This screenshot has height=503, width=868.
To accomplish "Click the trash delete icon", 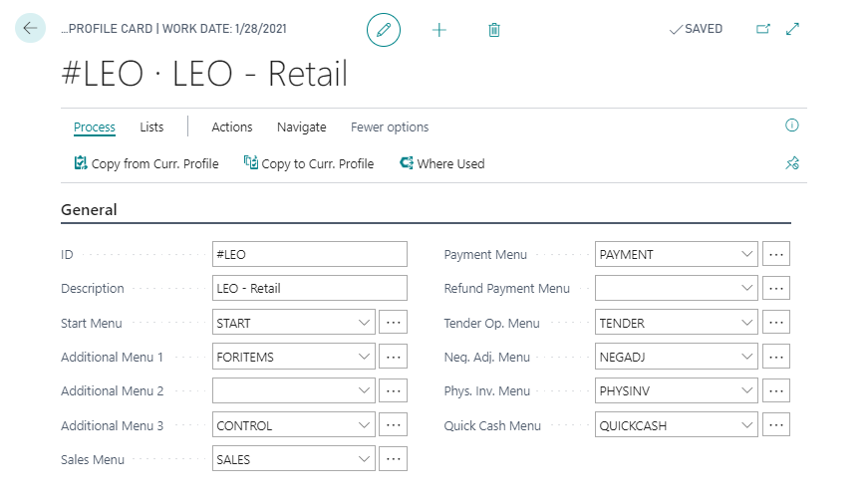I will [494, 30].
